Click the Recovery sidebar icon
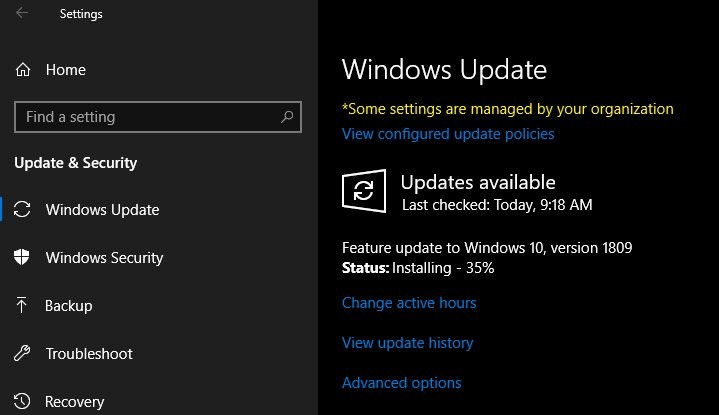719x415 pixels. tap(22, 402)
